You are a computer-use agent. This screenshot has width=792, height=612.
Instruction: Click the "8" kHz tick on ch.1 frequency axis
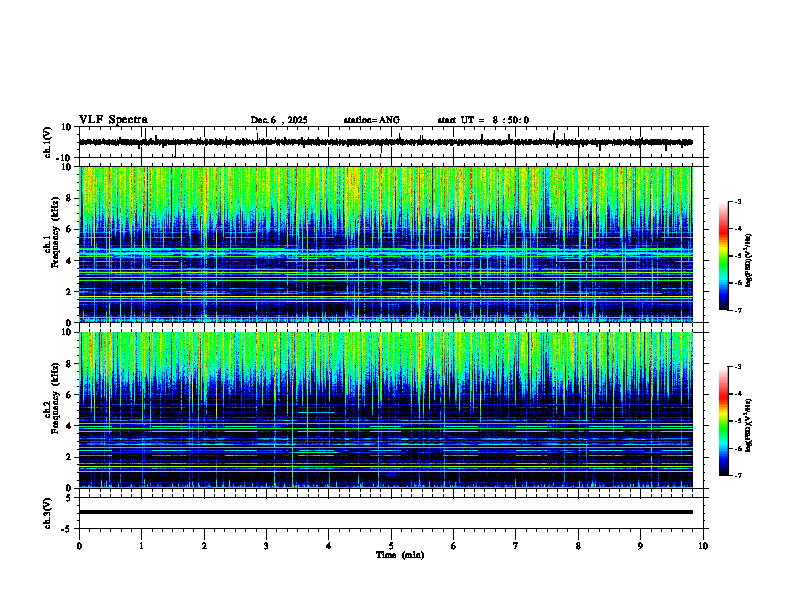69,198
